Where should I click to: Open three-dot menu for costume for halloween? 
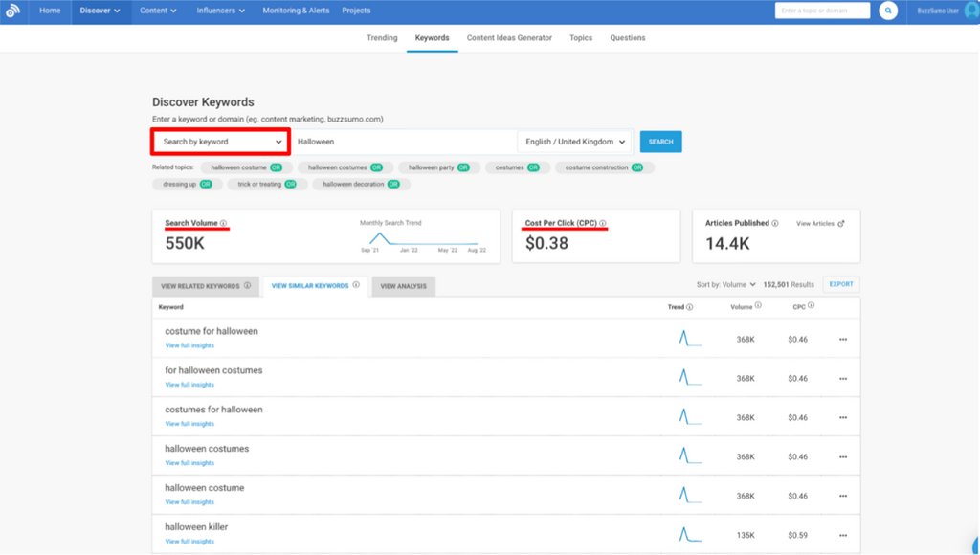[x=842, y=339]
